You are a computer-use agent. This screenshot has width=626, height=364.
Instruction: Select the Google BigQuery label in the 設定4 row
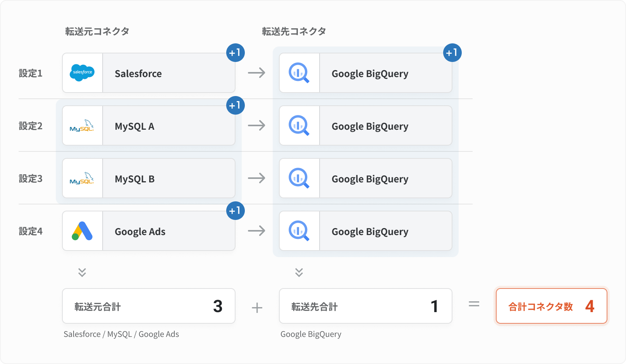tap(370, 232)
